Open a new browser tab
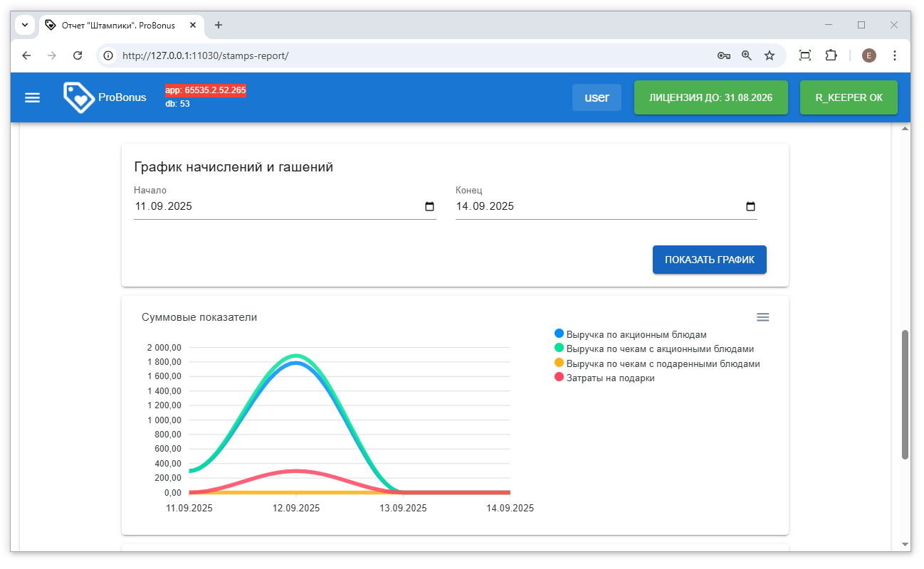 [x=219, y=25]
